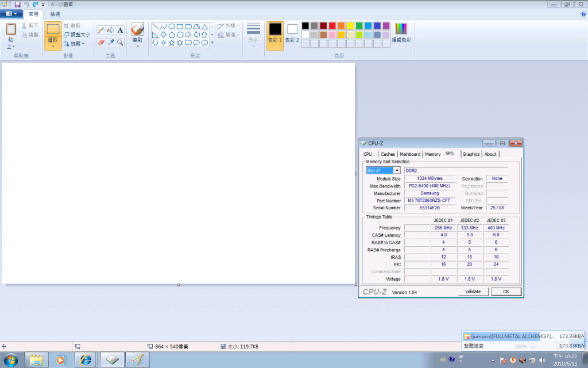Pick the Eraser tool
Screen dimensions: 588x368
point(101,42)
